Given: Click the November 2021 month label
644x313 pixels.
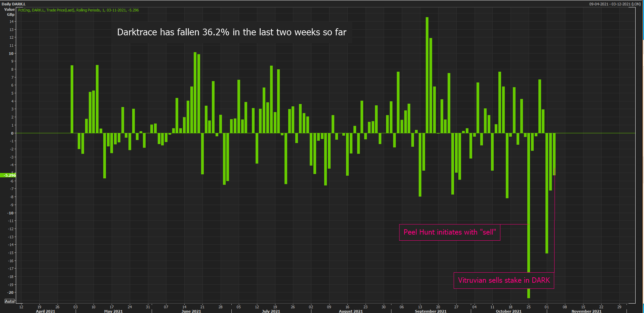Looking at the screenshot, I should point(586,311).
